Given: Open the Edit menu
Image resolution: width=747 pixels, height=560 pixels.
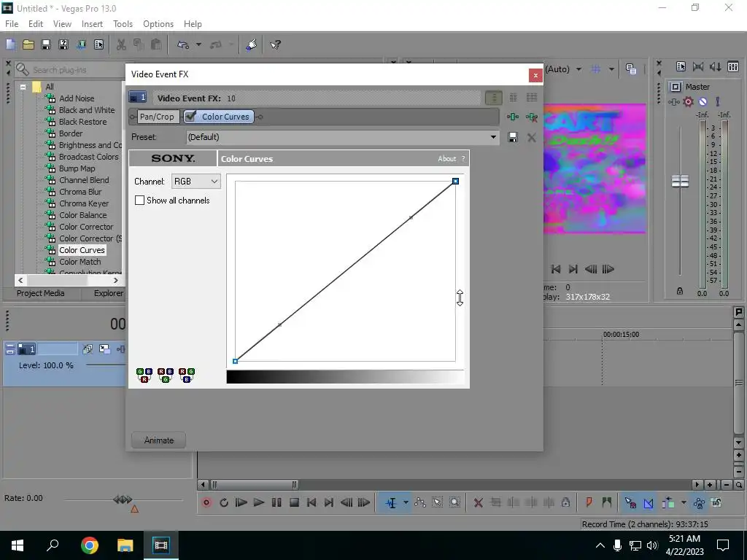Looking at the screenshot, I should pyautogui.click(x=36, y=24).
